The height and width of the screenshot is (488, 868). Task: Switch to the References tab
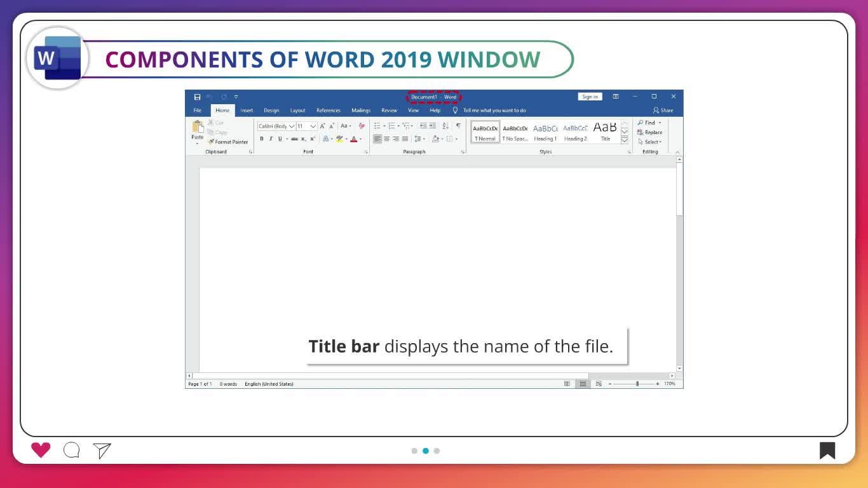pyautogui.click(x=329, y=111)
